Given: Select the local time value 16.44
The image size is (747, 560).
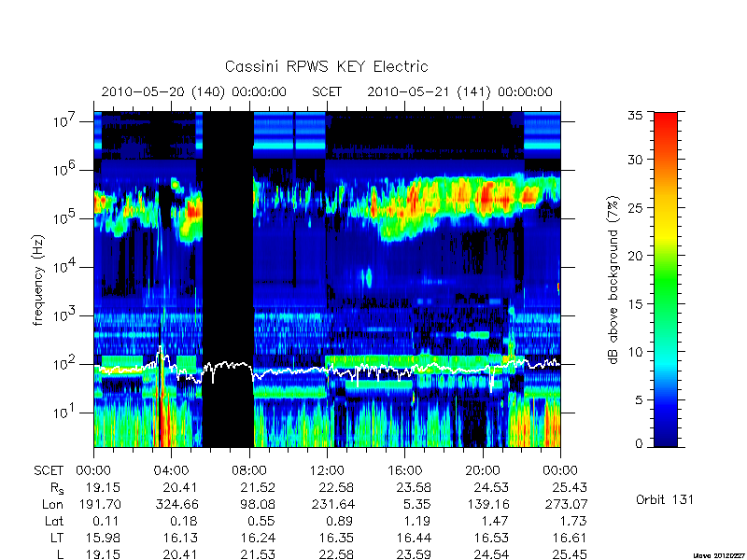Looking at the screenshot, I should coord(414,539).
